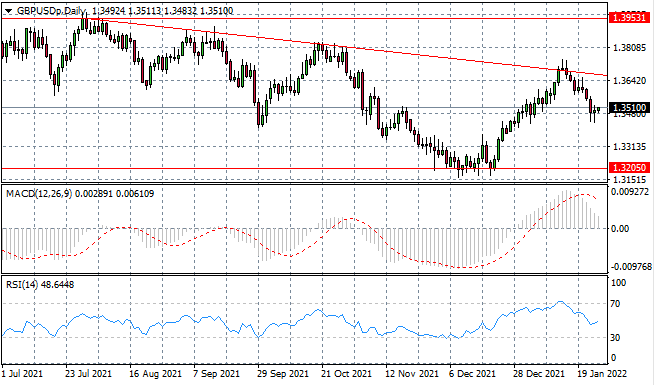The image size is (654, 385).
Task: Click the MACD zero level 0.00 label
Action: click(x=620, y=229)
